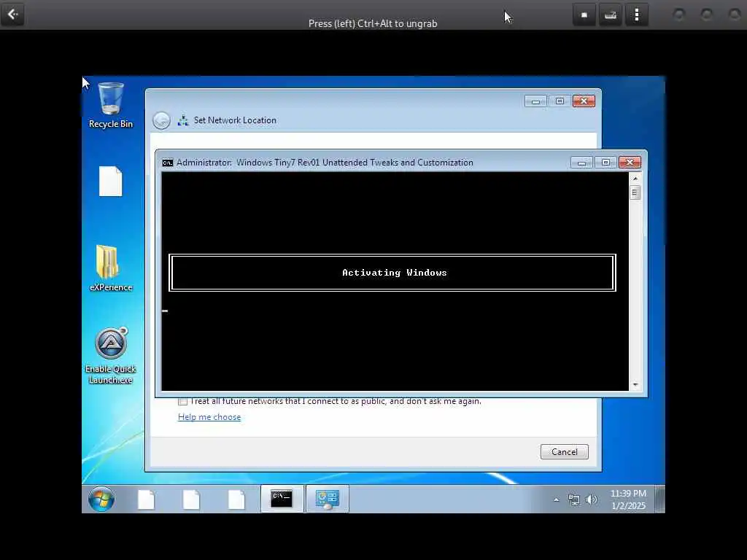Image resolution: width=747 pixels, height=560 pixels.
Task: Open the command prompt window system icon
Action: [x=168, y=163]
